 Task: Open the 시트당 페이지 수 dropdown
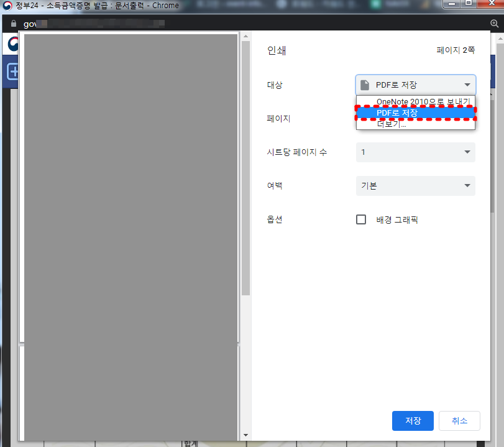click(x=415, y=152)
